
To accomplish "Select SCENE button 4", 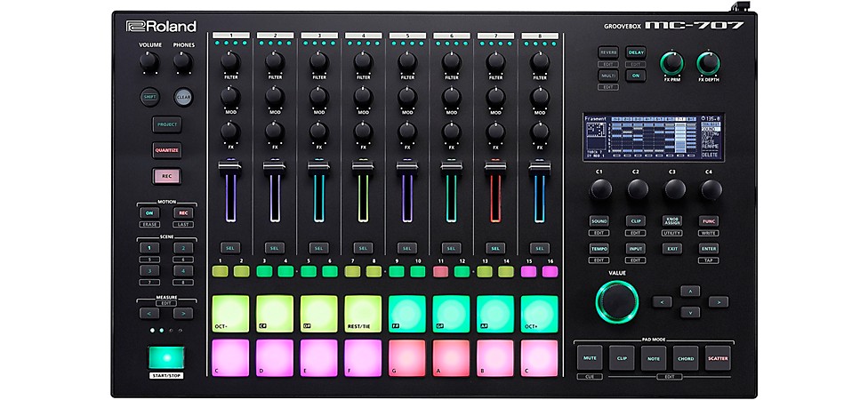I will (x=183, y=270).
